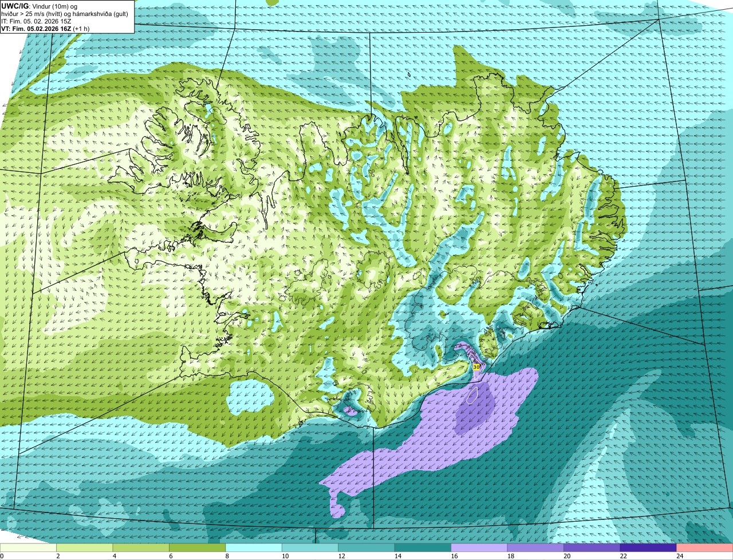Click the "12" label on the color scale
The image size is (733, 560).
point(342,556)
